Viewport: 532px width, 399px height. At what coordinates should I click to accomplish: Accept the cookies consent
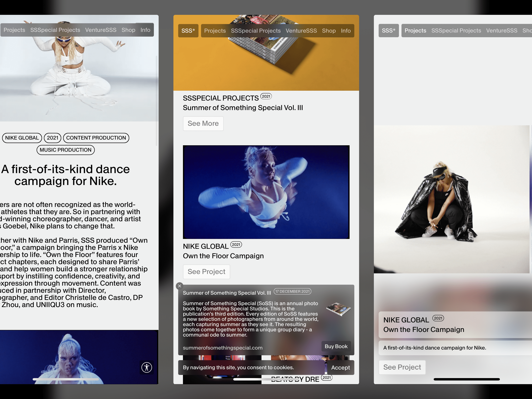pyautogui.click(x=340, y=368)
